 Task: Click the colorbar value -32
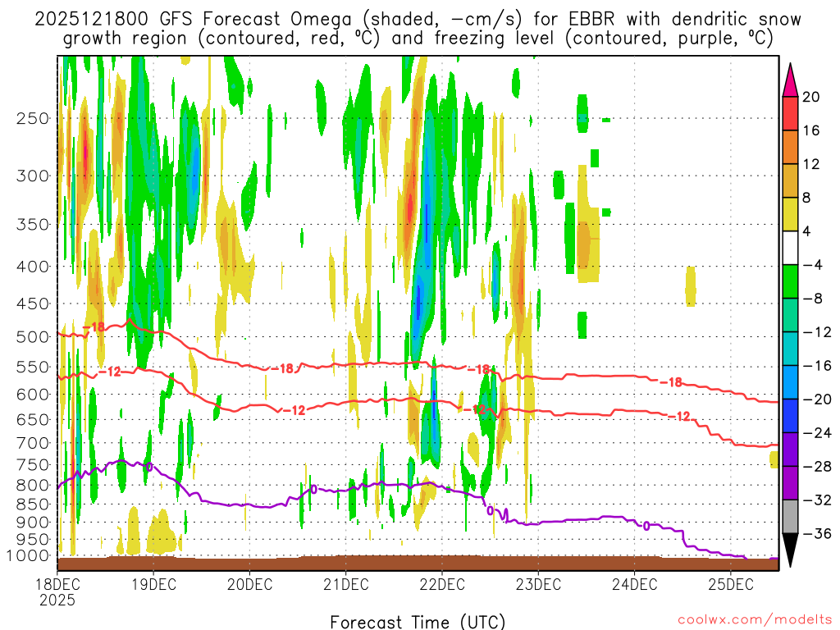point(817,500)
